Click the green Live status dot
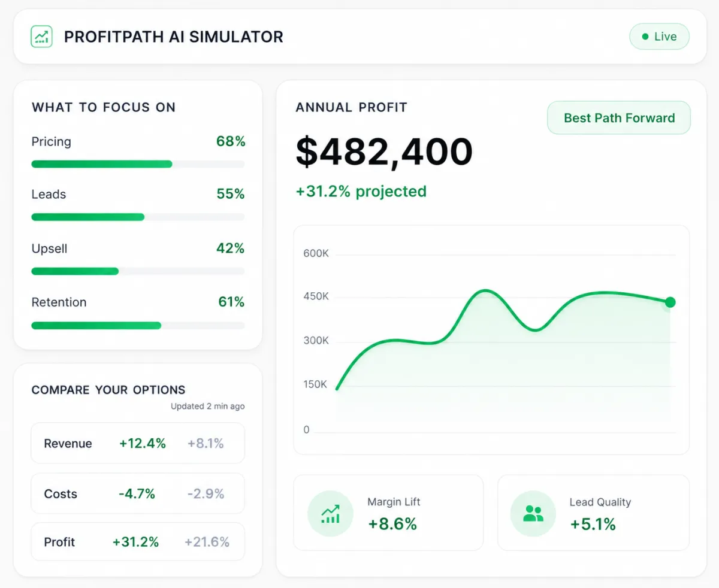The image size is (719, 588). pyautogui.click(x=645, y=37)
